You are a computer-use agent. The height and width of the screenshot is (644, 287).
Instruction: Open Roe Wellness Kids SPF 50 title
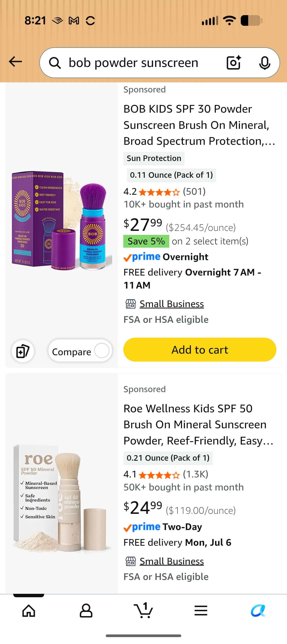pyautogui.click(x=199, y=425)
